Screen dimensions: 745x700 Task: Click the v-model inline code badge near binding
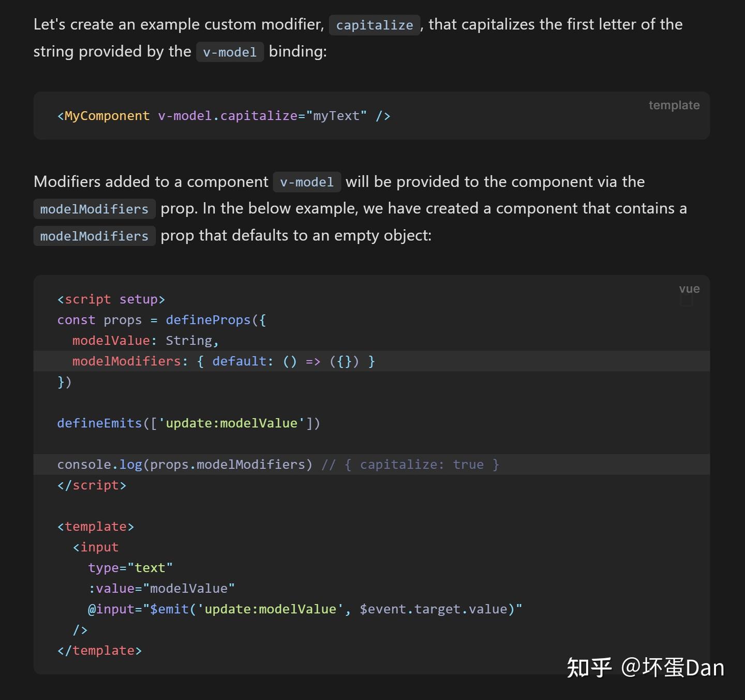[230, 52]
